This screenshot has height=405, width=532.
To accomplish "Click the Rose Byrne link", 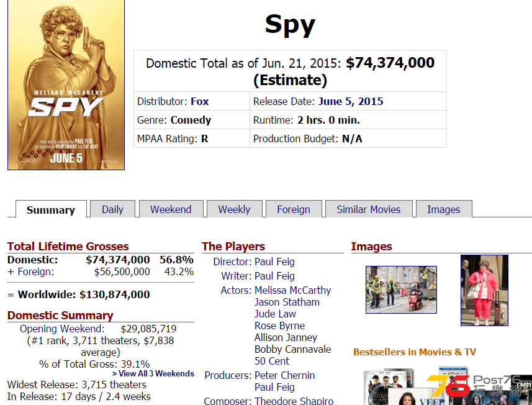I will coord(279,325).
